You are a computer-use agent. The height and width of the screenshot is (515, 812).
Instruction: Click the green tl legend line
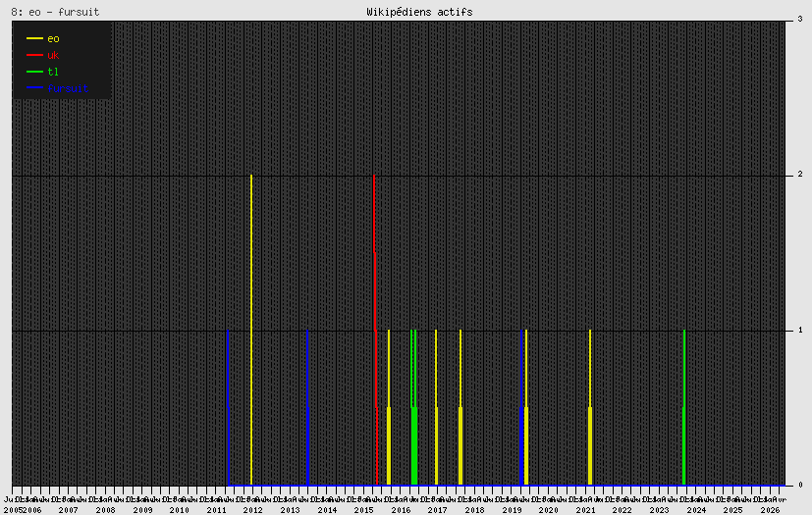(34, 72)
